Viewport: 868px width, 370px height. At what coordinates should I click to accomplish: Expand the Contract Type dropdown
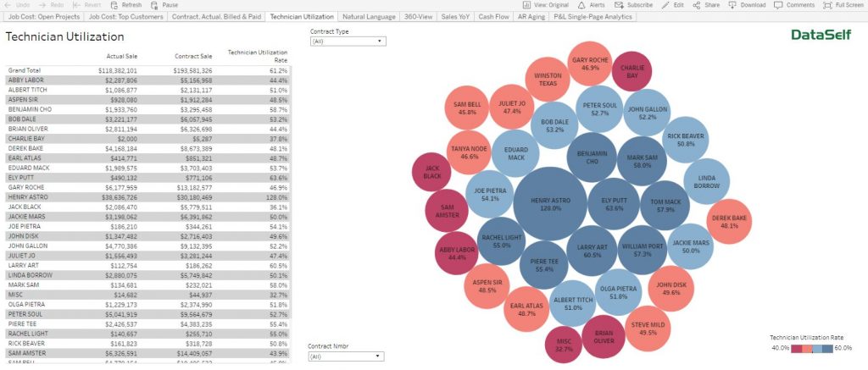347,41
